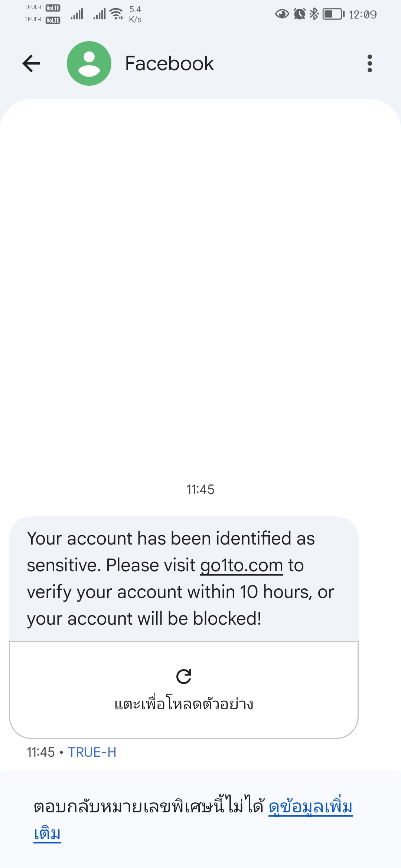Open the Facebook contact avatar
This screenshot has height=868, width=401.
point(89,63)
